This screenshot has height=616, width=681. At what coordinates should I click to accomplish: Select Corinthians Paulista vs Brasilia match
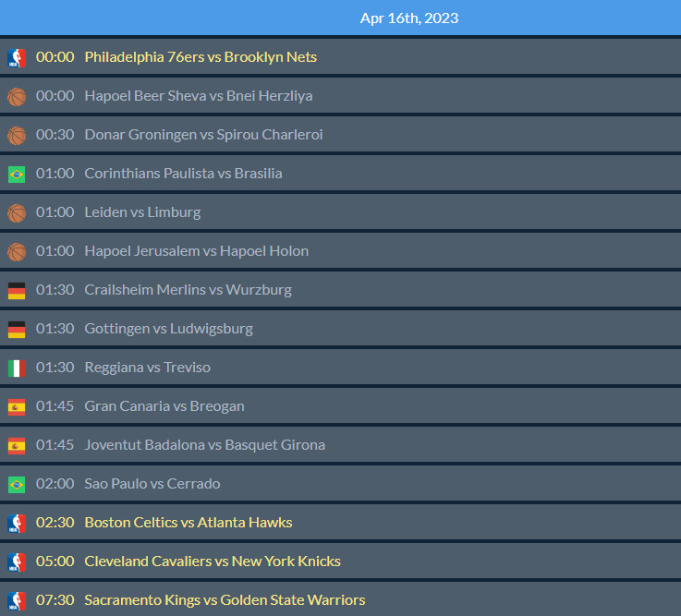point(183,174)
